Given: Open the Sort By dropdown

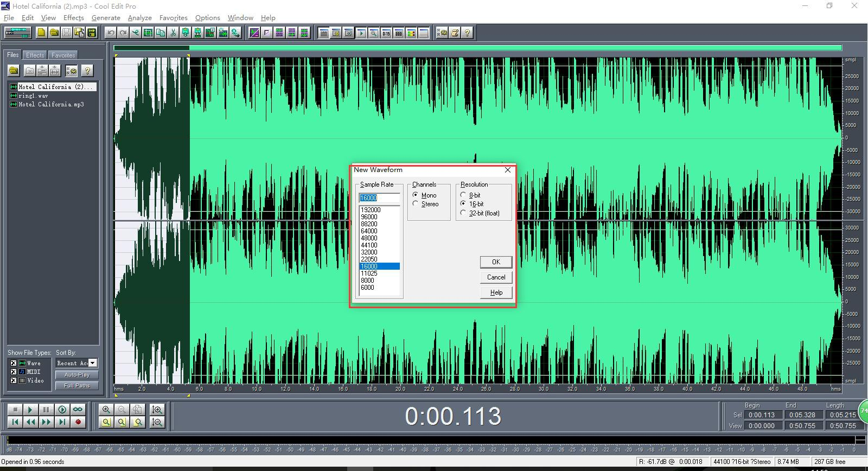Looking at the screenshot, I should pos(93,363).
